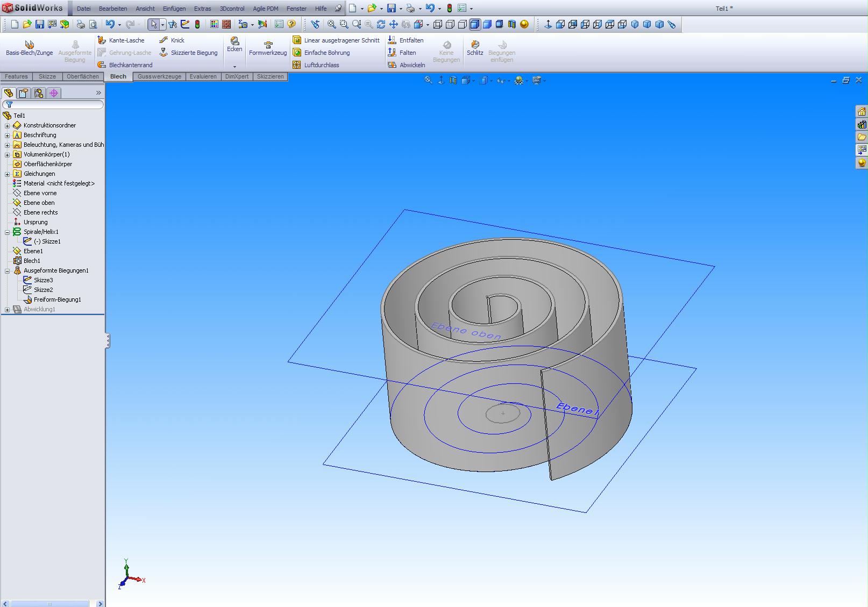Click the Edit Color grid icon
Screen dimensions: 868x607
(214, 24)
